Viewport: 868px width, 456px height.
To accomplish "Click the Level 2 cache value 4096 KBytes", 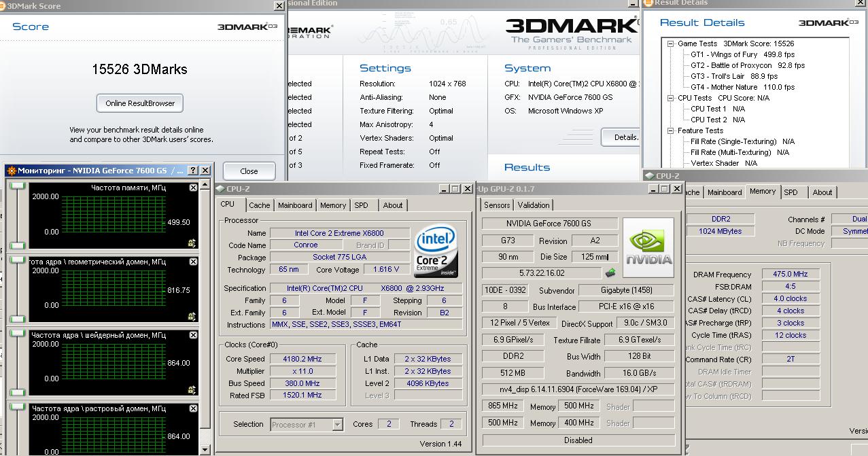I will (428, 383).
